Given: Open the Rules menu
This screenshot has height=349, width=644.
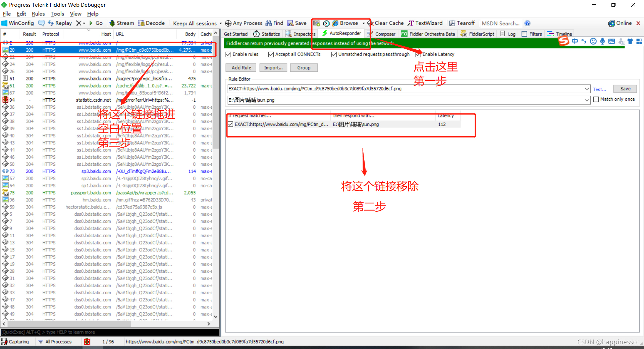Looking at the screenshot, I should (38, 14).
